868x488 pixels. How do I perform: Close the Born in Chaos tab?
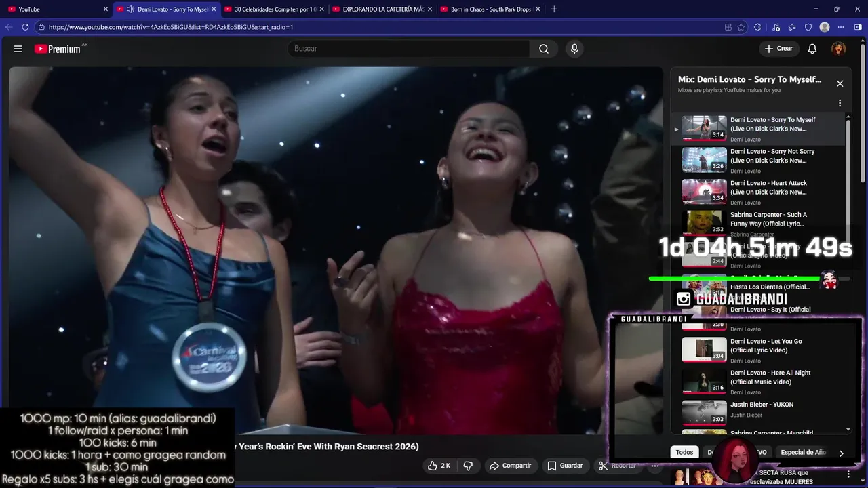coord(538,9)
